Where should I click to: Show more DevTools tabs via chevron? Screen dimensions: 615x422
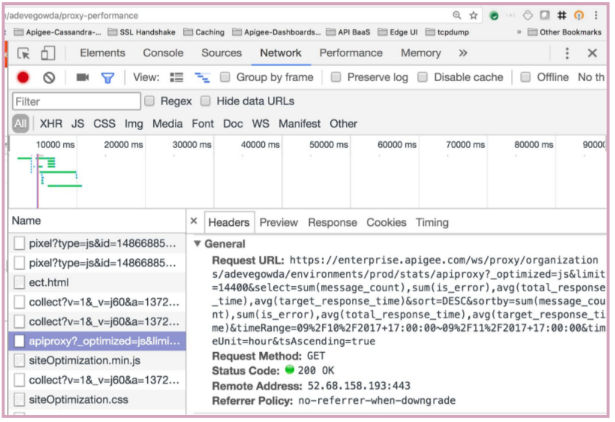pyautogui.click(x=461, y=53)
